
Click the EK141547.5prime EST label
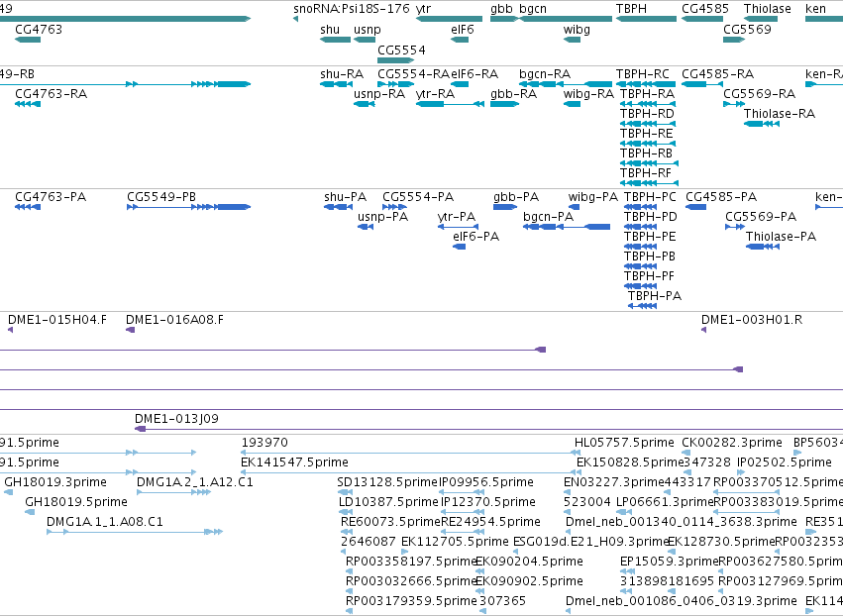click(x=294, y=462)
